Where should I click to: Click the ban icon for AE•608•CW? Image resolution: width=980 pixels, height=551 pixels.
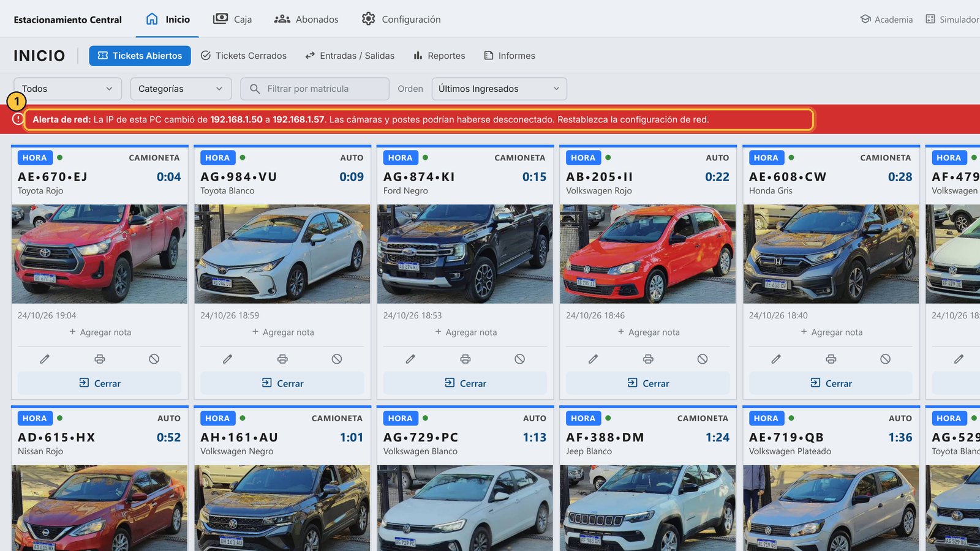click(886, 359)
